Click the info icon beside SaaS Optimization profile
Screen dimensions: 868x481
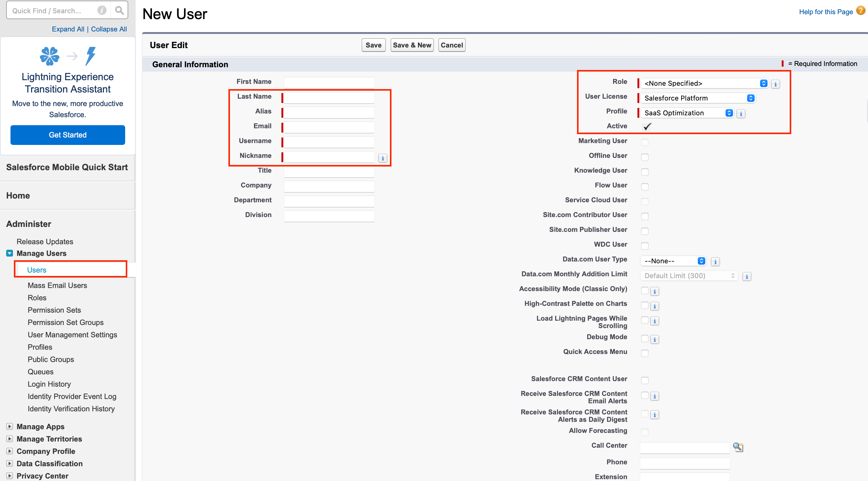point(741,113)
